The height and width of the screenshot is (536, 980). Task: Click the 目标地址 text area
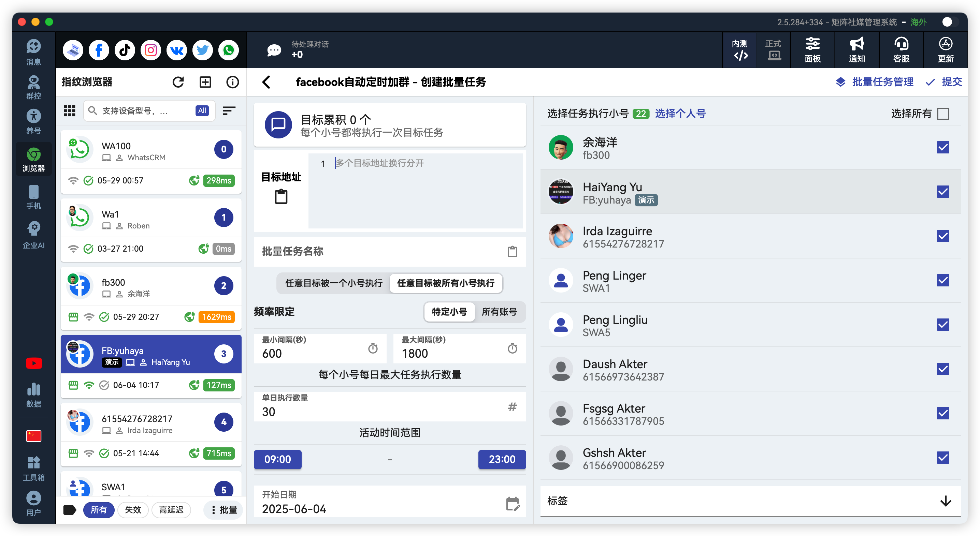(415, 191)
